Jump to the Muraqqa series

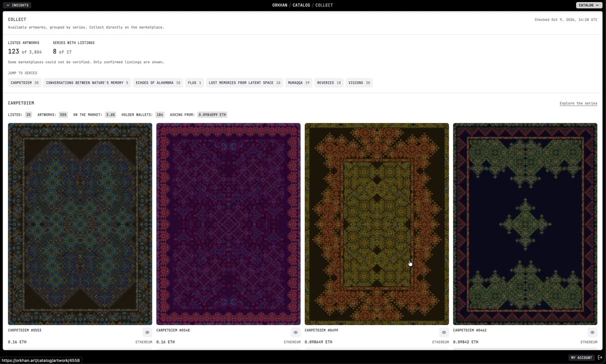click(x=299, y=83)
